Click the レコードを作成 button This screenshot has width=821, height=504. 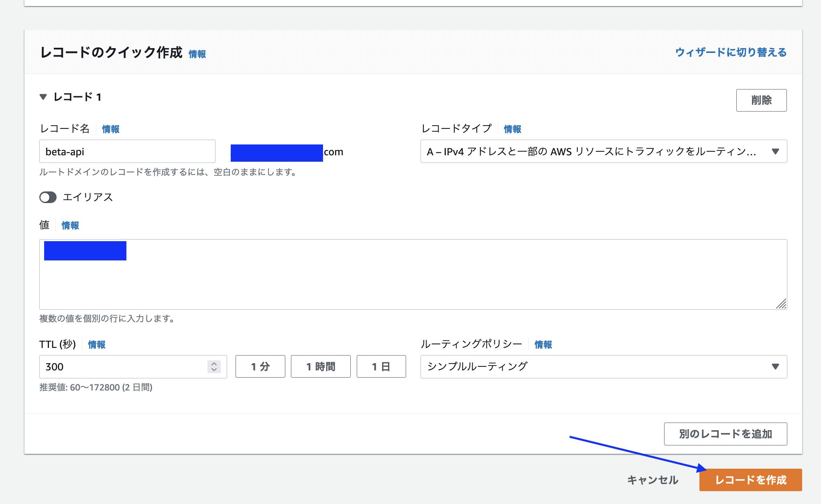click(751, 480)
